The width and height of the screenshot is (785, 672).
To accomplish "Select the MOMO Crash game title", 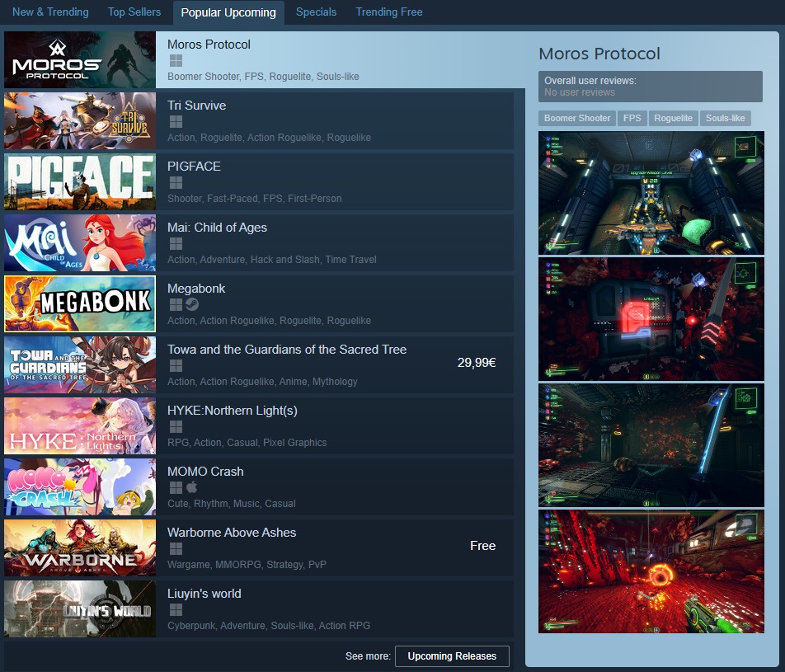I will click(205, 472).
